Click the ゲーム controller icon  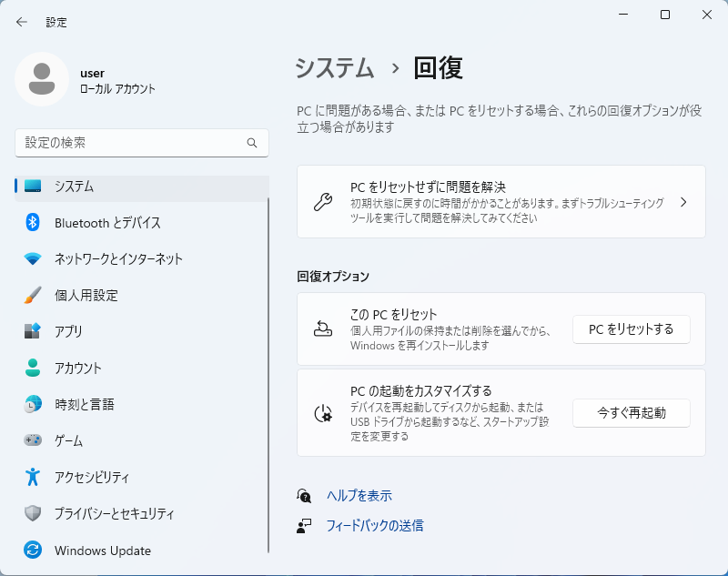[x=33, y=440]
